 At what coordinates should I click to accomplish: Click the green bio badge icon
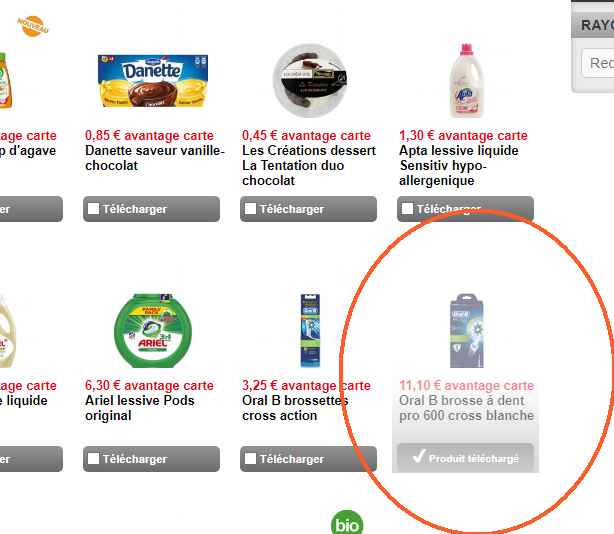pyautogui.click(x=347, y=523)
